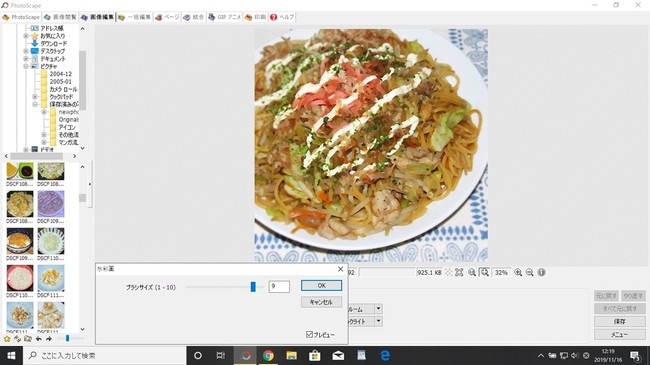
Task: Click the folder icon below thumbnails
Action: click(x=28, y=339)
